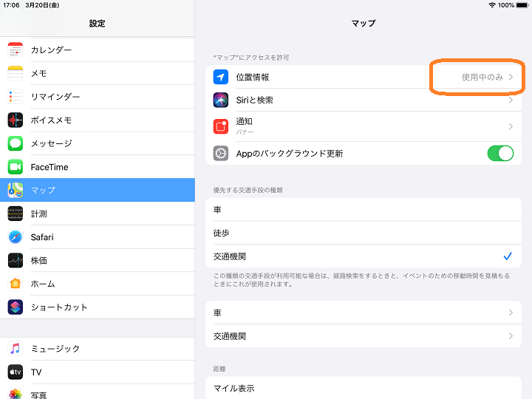Tap the Apple TV icon

coord(16,372)
